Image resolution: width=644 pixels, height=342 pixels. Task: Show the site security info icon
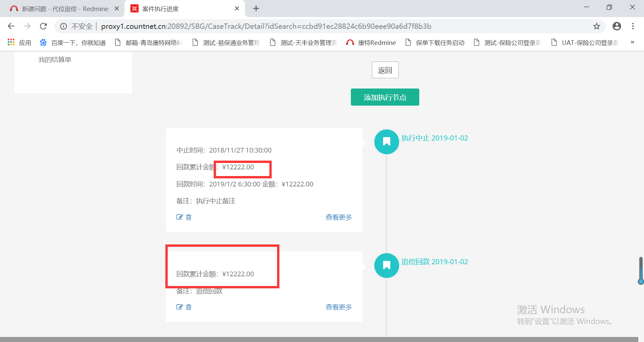[x=63, y=26]
